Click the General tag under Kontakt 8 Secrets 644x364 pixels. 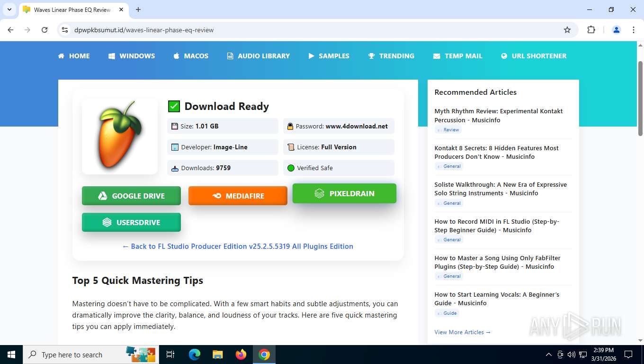pyautogui.click(x=449, y=166)
